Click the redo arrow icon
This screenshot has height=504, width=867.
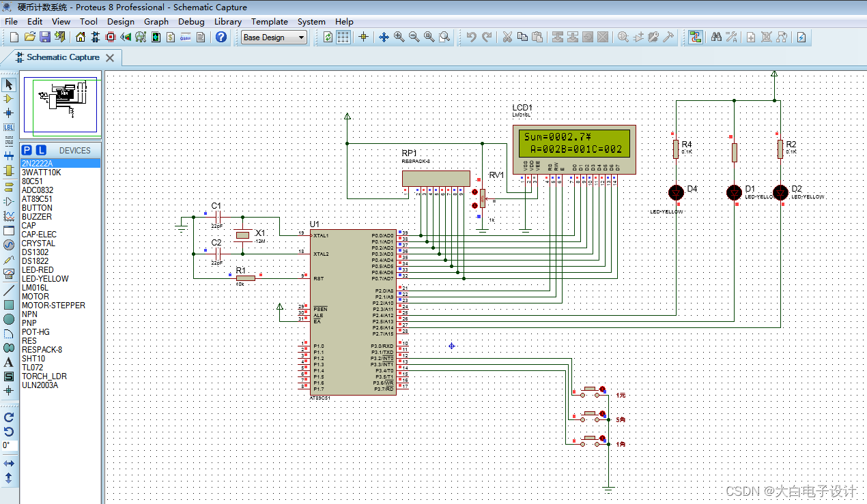486,37
